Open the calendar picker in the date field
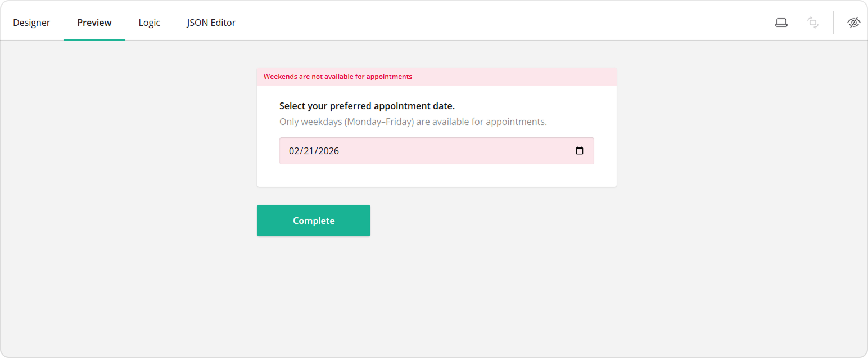The width and height of the screenshot is (868, 358). pos(580,150)
